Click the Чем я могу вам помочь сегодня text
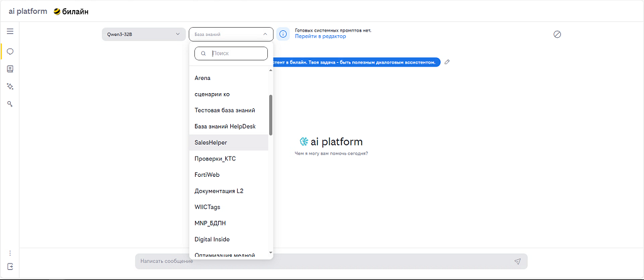This screenshot has width=644, height=280. [x=331, y=154]
